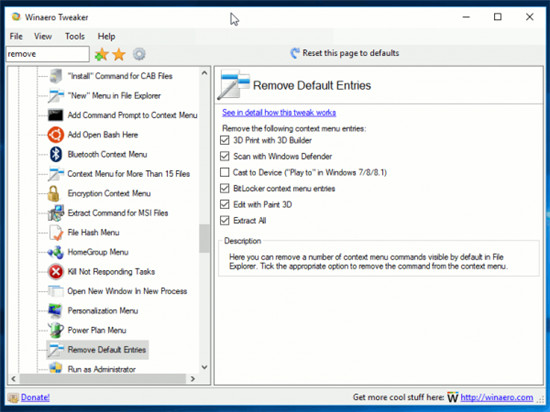Click the Context Menu for More Than 15 Files icon
Screen dimensions: 550x412
(56, 174)
